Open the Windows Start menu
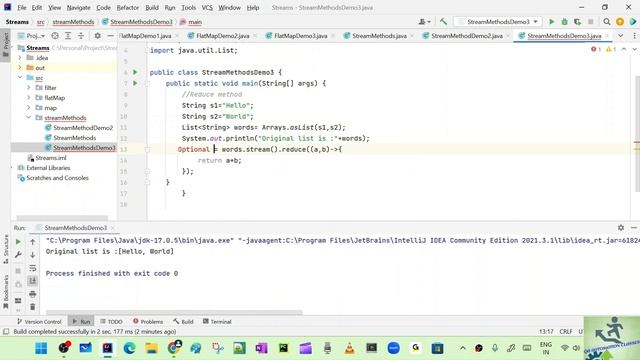This screenshot has width=640, height=360. (x=41, y=348)
